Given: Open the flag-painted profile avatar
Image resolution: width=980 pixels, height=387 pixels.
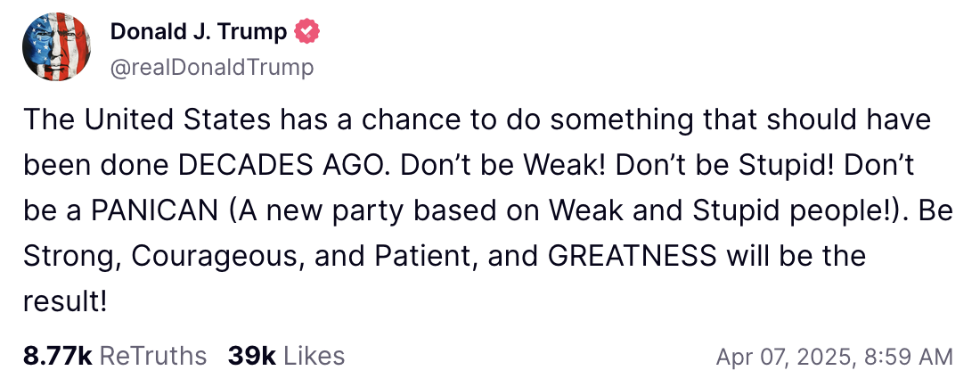Looking at the screenshot, I should pos(55,47).
